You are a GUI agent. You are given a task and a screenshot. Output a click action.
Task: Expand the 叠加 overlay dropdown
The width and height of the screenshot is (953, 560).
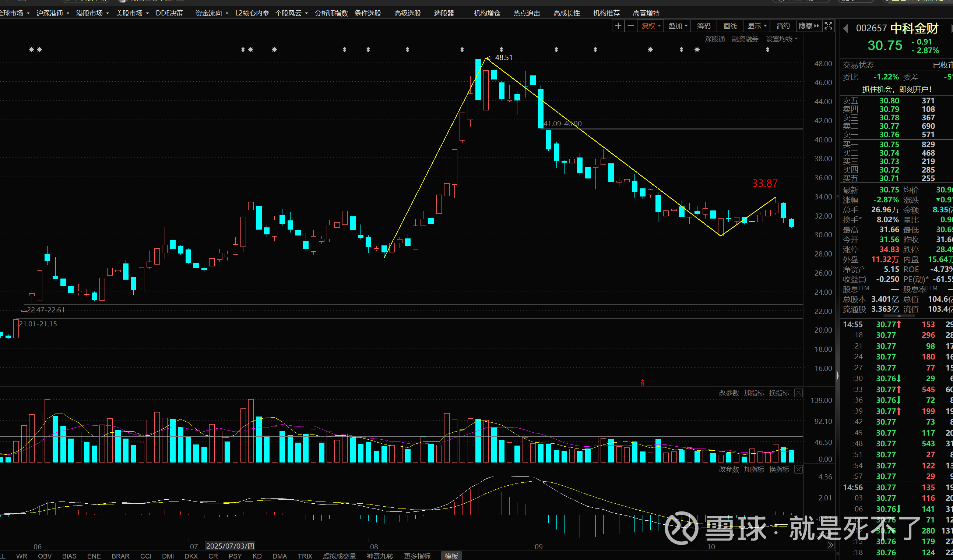coord(678,26)
